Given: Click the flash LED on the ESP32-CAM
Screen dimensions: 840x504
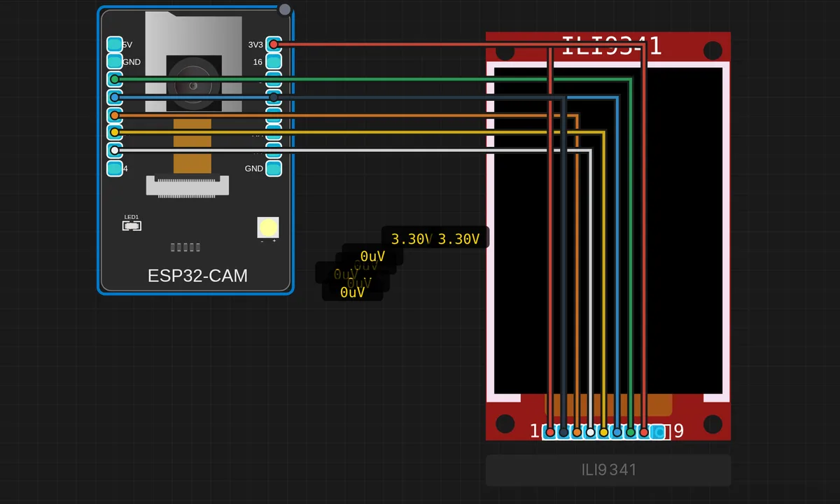Looking at the screenshot, I should click(x=268, y=227).
